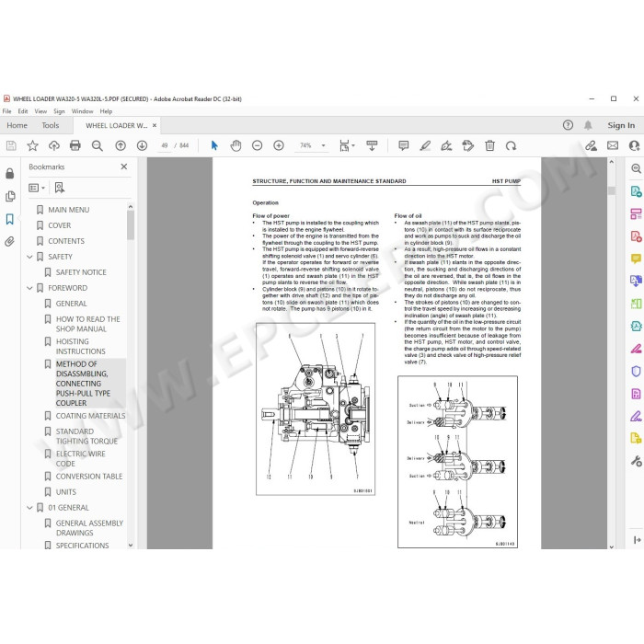
Task: Open the attachments paperclip panel
Action: 10,241
